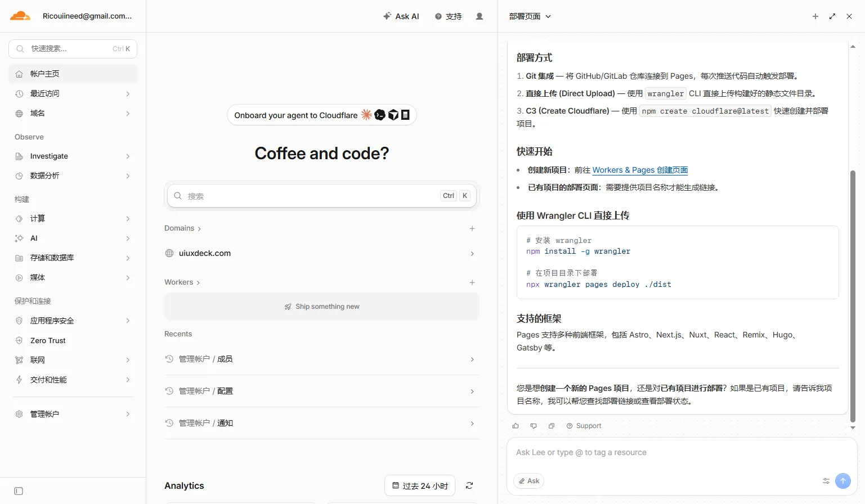Expand the 数据分析 sidebar section

(x=73, y=175)
